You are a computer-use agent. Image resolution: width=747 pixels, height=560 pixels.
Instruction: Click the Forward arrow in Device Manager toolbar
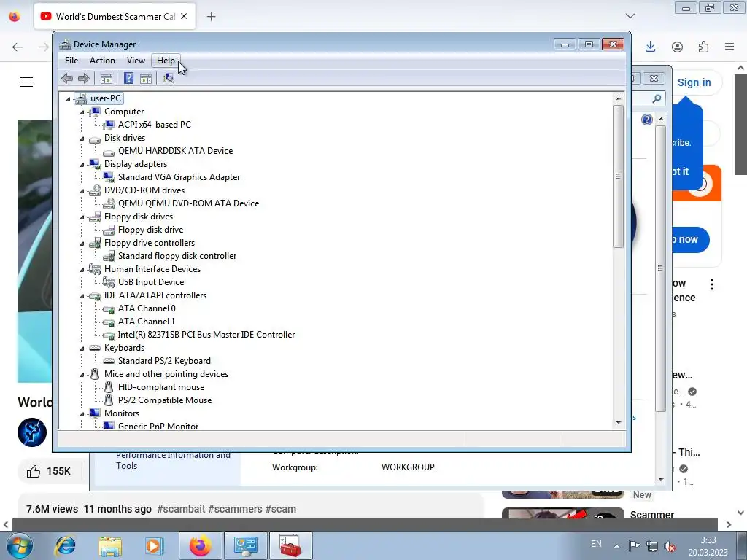pyautogui.click(x=84, y=79)
